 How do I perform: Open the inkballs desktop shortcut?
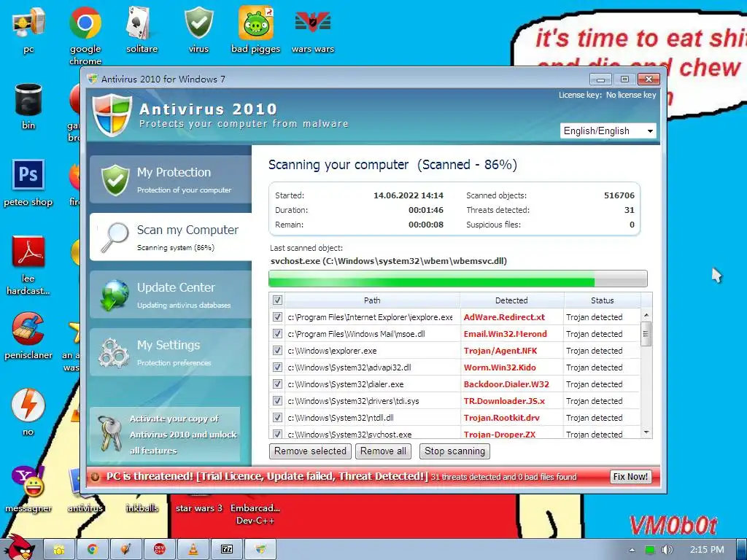click(x=142, y=508)
